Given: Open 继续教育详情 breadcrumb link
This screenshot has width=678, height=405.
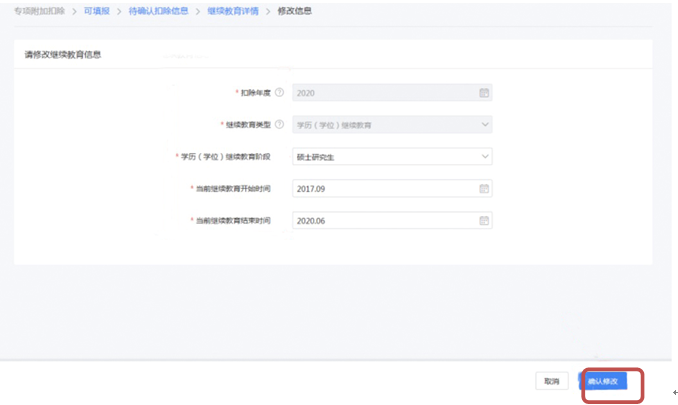Looking at the screenshot, I should [x=232, y=11].
